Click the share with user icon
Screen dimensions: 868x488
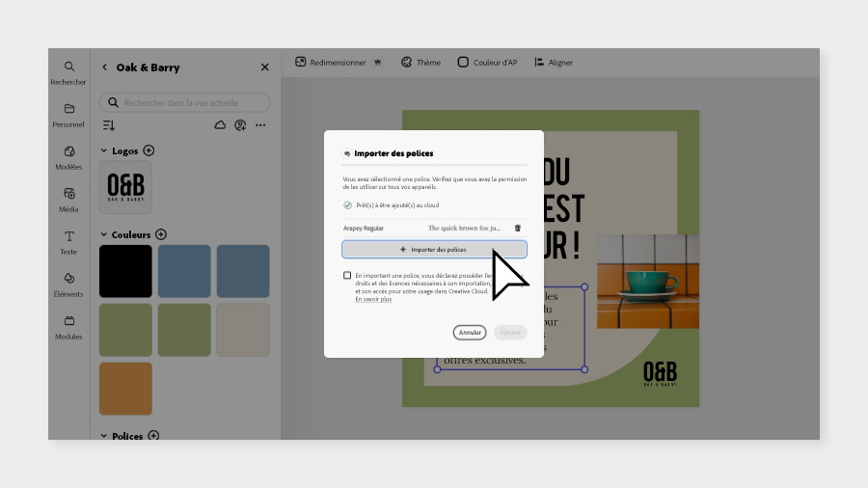240,125
